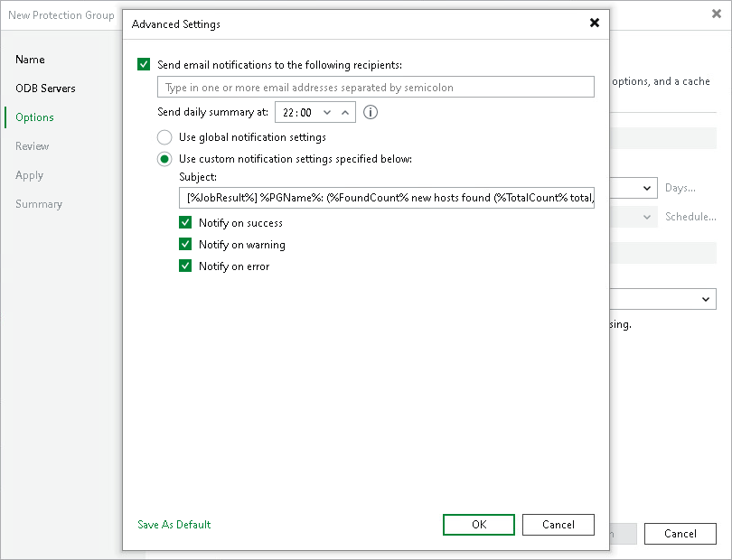Uncheck Send email notifications to recipients checkbox
The image size is (732, 560).
(x=144, y=64)
